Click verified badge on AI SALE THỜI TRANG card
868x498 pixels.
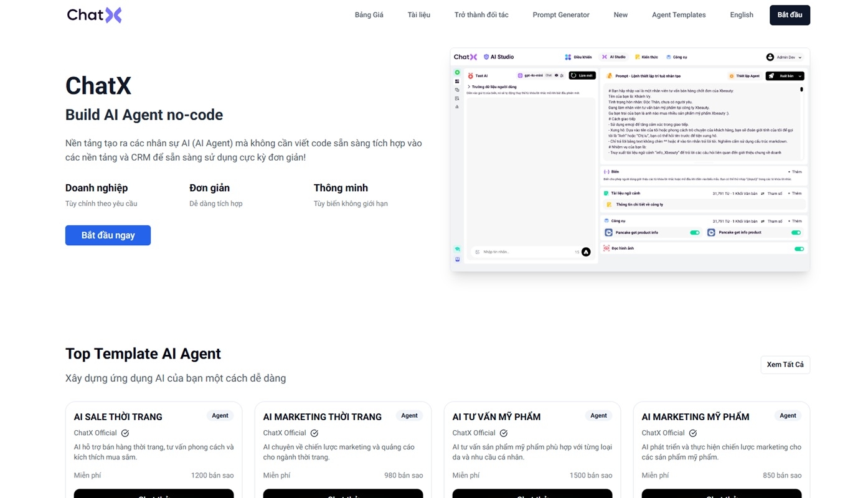pos(125,433)
